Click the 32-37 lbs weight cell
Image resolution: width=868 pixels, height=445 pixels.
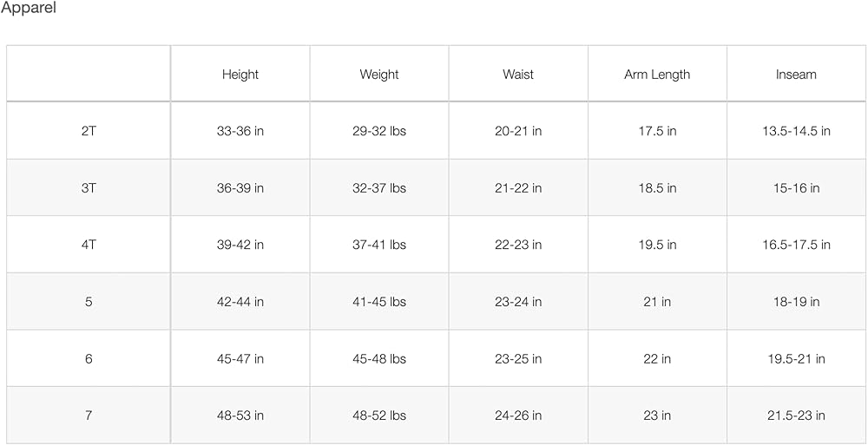379,188
